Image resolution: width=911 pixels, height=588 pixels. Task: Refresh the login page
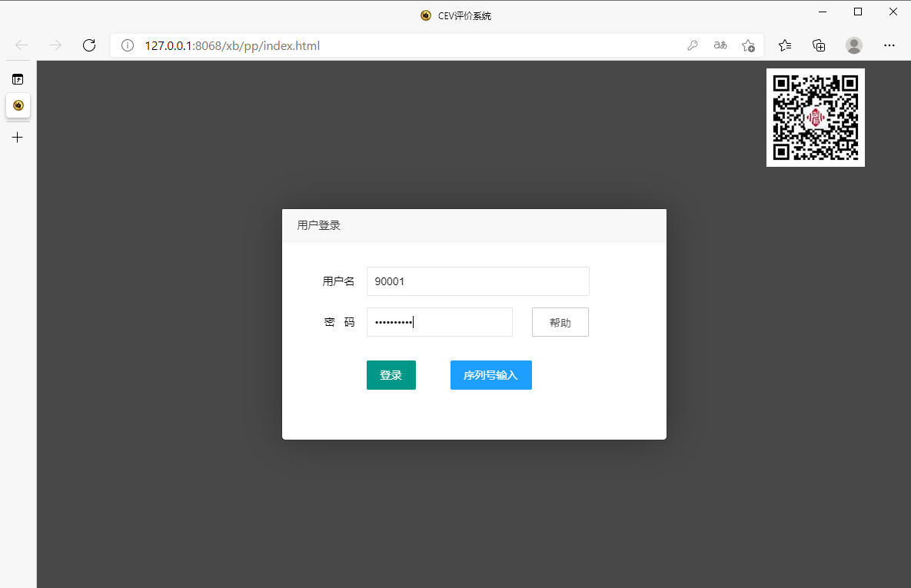89,45
